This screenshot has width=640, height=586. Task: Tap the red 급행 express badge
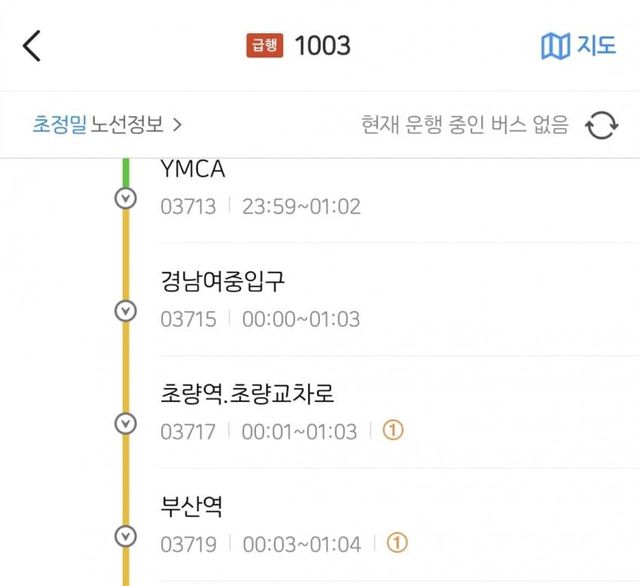click(x=266, y=46)
